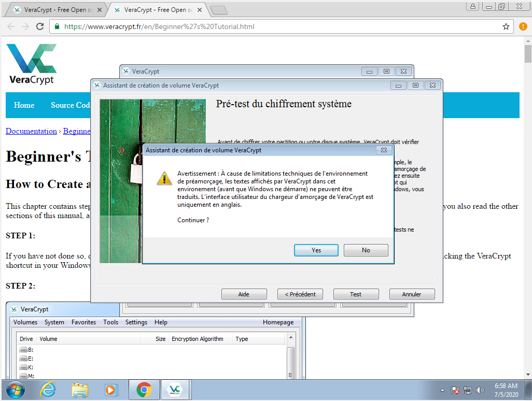Screen dimensions: 532x401
Task: Open Windows Explorer from the taskbar
Action: [80, 390]
